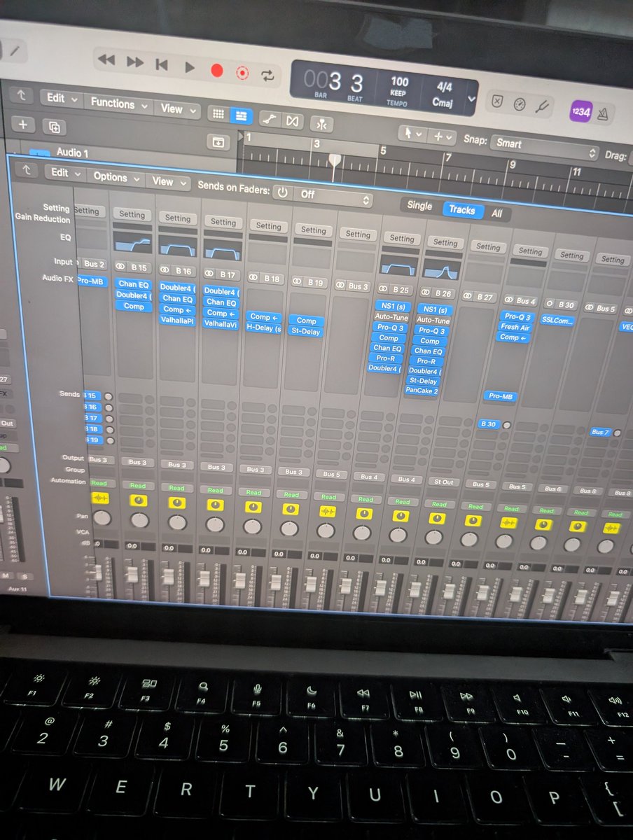633x840 pixels.
Task: Open the Fresh Air plug-in slot
Action: [515, 327]
